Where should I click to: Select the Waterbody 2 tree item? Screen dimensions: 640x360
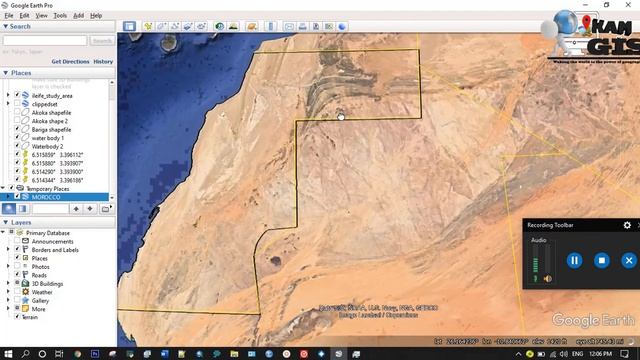pyautogui.click(x=47, y=146)
